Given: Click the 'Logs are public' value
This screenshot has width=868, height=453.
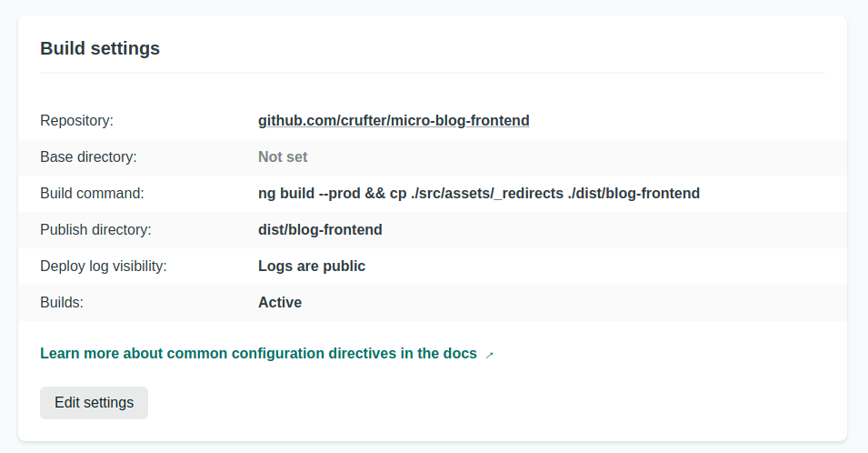Looking at the screenshot, I should click(312, 266).
